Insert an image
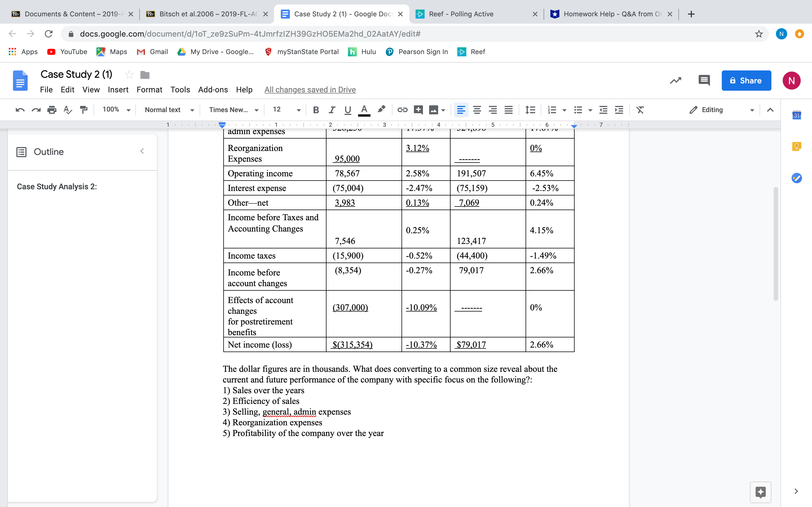This screenshot has height=507, width=812. coord(434,110)
